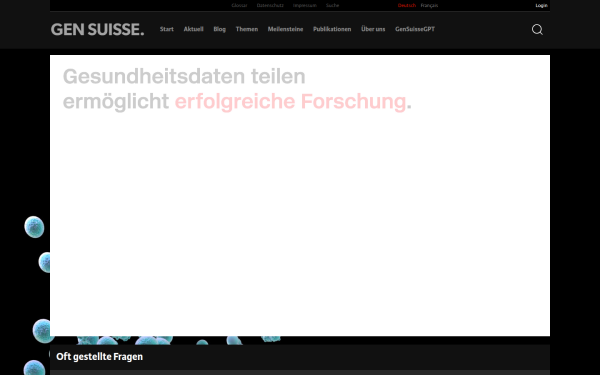Screen dimensions: 600x375
Task: Open the search magnifier icon
Action: 537,29
